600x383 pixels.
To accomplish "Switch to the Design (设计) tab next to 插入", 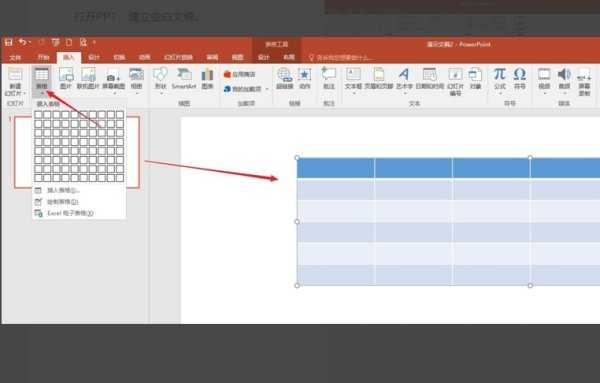I will (x=94, y=57).
